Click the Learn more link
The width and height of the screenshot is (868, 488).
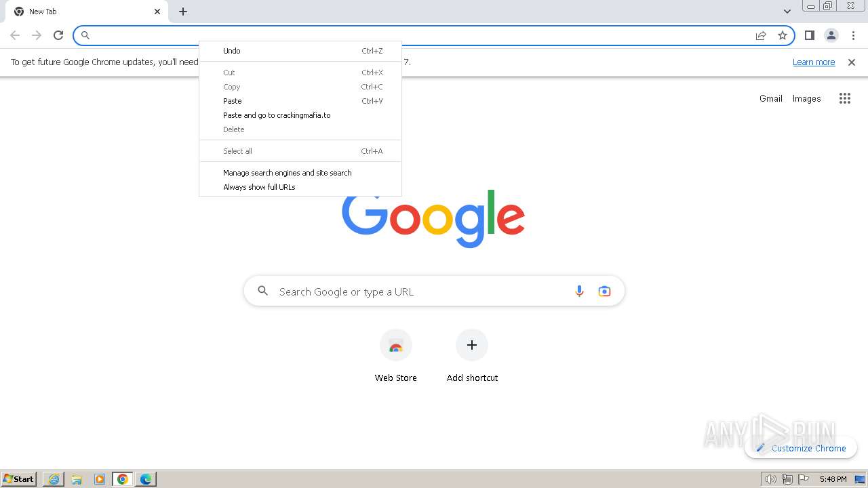coord(814,62)
